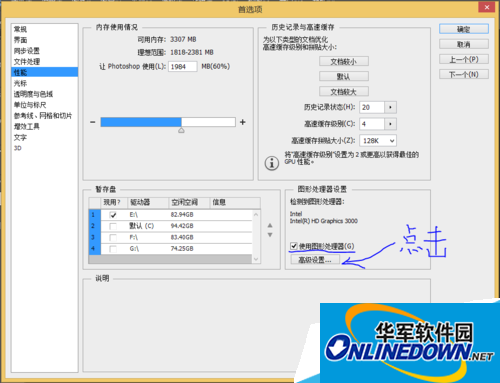Open the 单位与标尺 category
Screen dimensions: 500x383
point(30,105)
